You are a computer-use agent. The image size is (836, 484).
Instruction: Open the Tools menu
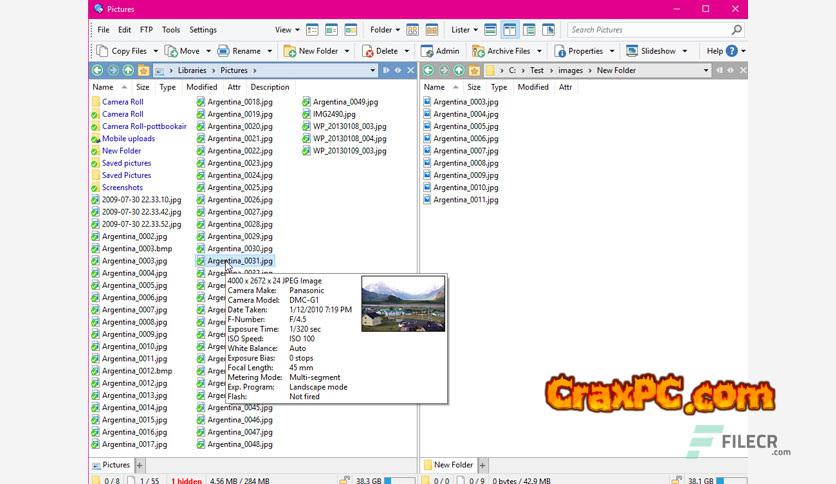[171, 30]
